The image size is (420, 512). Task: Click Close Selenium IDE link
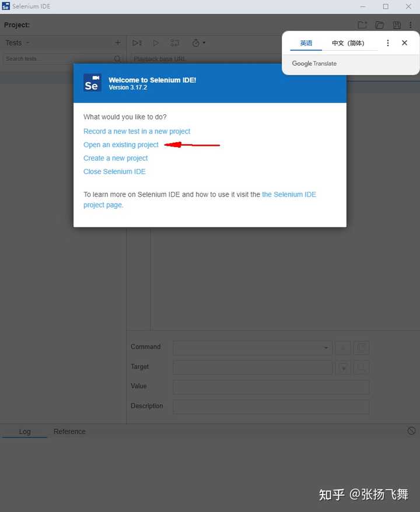point(114,171)
